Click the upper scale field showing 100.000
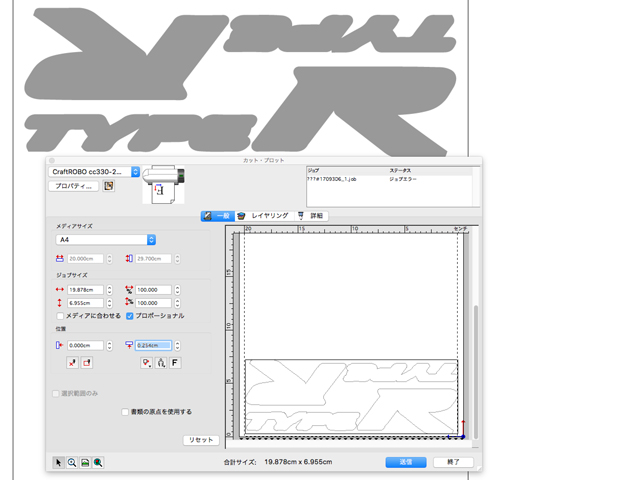 pos(153,290)
